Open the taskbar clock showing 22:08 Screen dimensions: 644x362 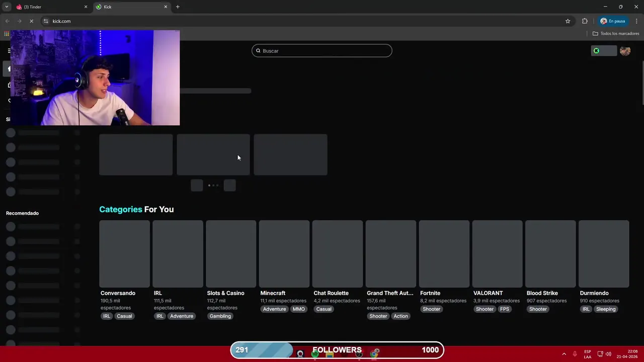tap(627, 354)
